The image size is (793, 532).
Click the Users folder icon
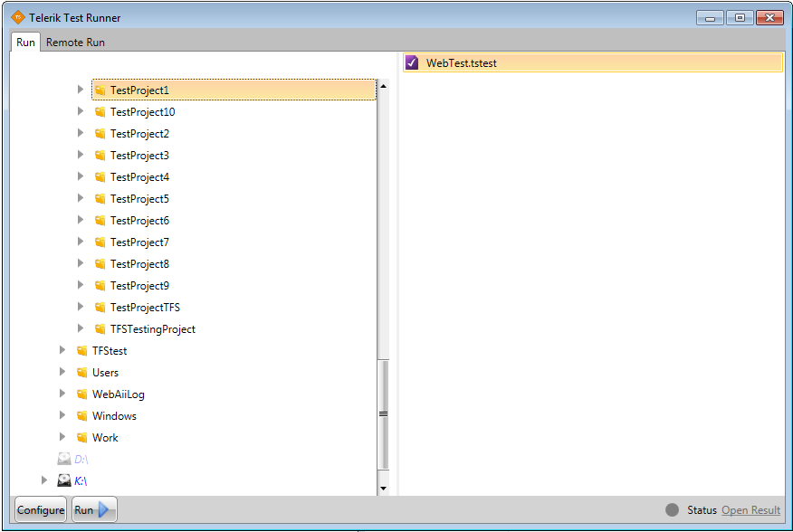point(82,373)
